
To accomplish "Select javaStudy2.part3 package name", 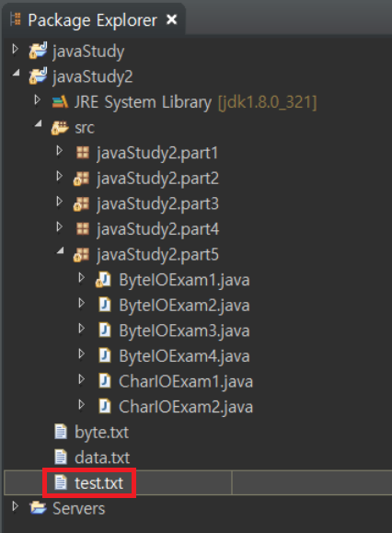I will tap(157, 204).
